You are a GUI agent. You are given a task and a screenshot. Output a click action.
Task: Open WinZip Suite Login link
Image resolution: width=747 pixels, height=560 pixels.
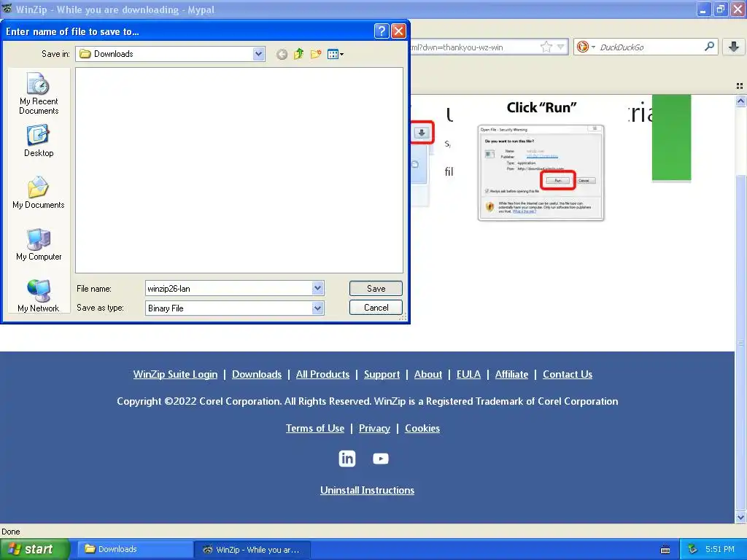click(x=175, y=374)
